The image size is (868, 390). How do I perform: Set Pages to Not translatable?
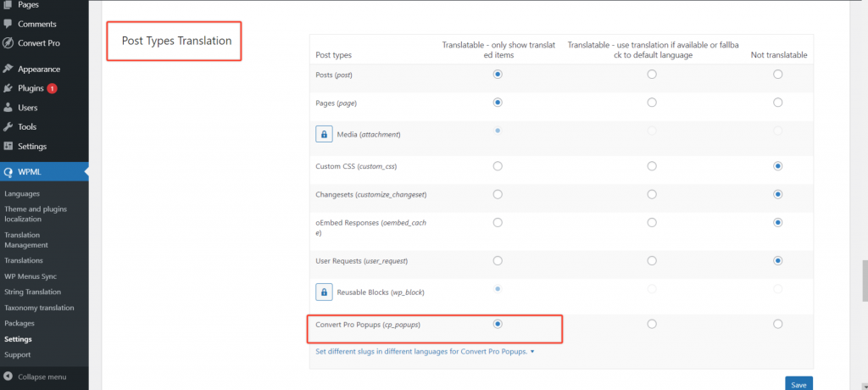[778, 102]
